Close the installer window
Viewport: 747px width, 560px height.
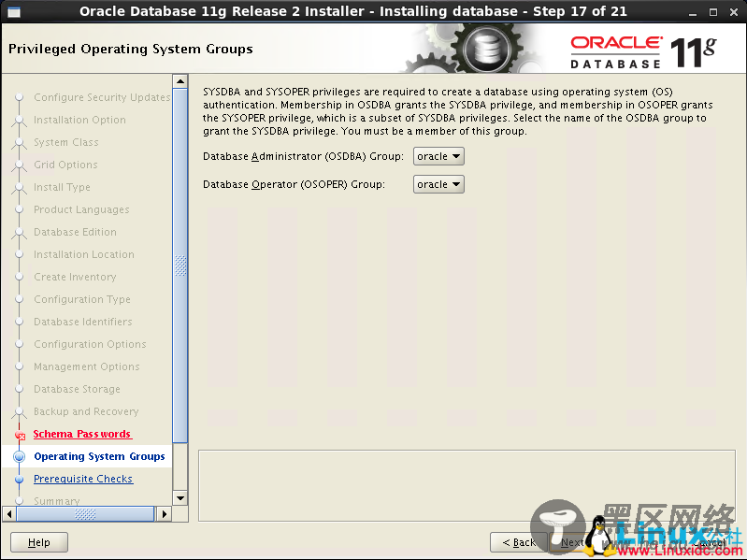pyautogui.click(x=734, y=12)
